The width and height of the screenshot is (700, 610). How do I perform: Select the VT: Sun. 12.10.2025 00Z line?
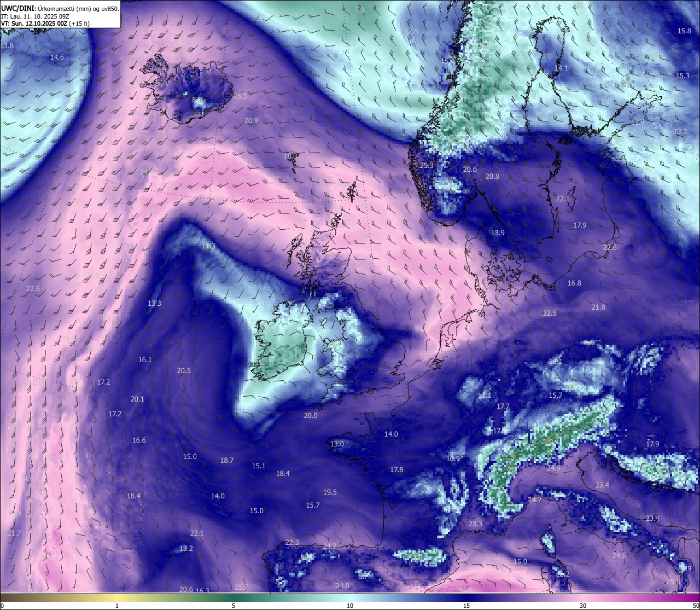coord(45,24)
